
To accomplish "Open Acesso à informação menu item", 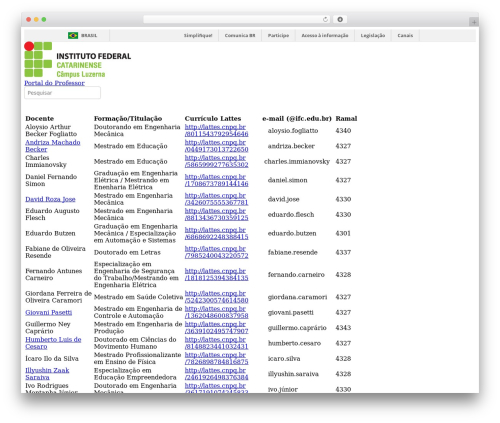I will 325,35.
